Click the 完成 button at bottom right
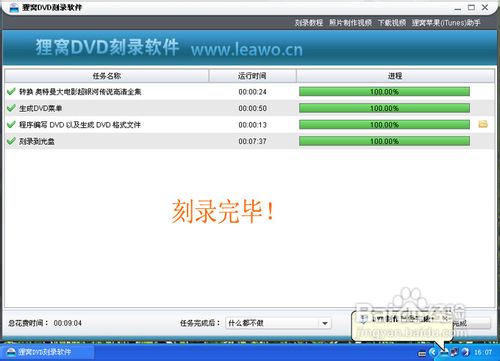 tap(472, 323)
